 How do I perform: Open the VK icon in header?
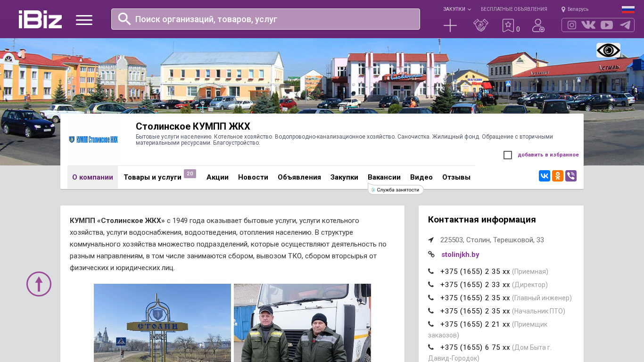click(588, 25)
